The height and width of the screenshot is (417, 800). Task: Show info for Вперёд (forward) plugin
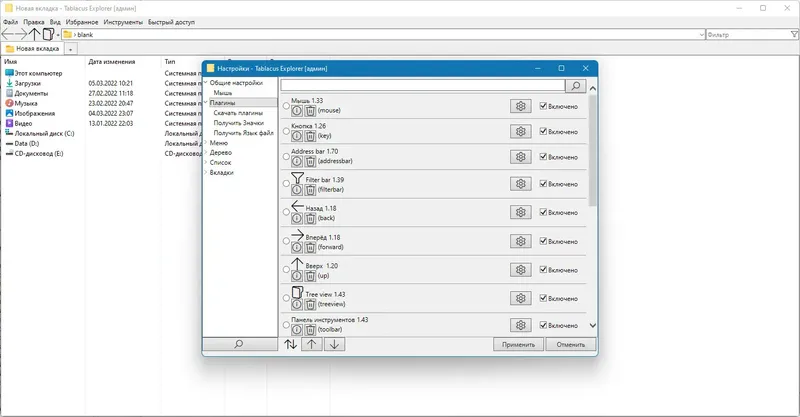297,247
